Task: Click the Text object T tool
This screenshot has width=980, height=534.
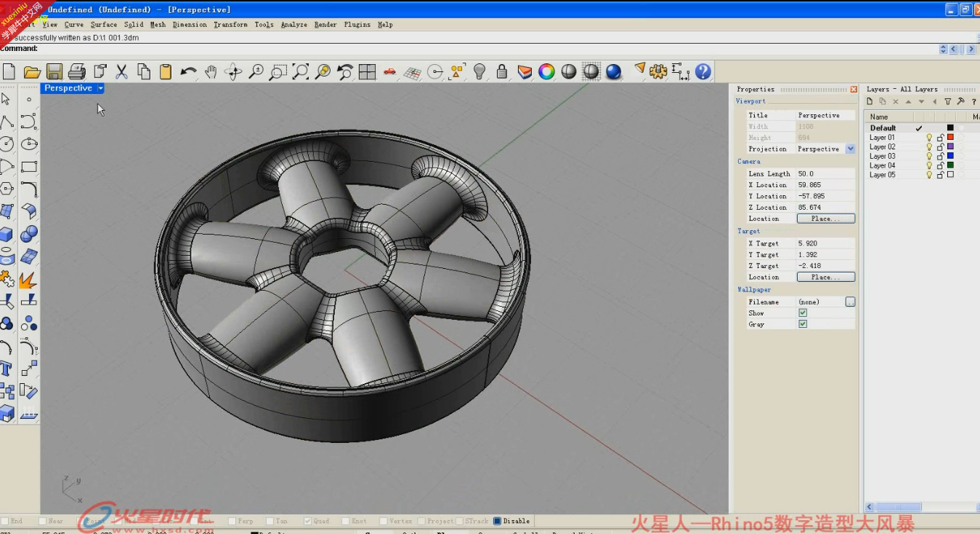Action: (x=7, y=369)
